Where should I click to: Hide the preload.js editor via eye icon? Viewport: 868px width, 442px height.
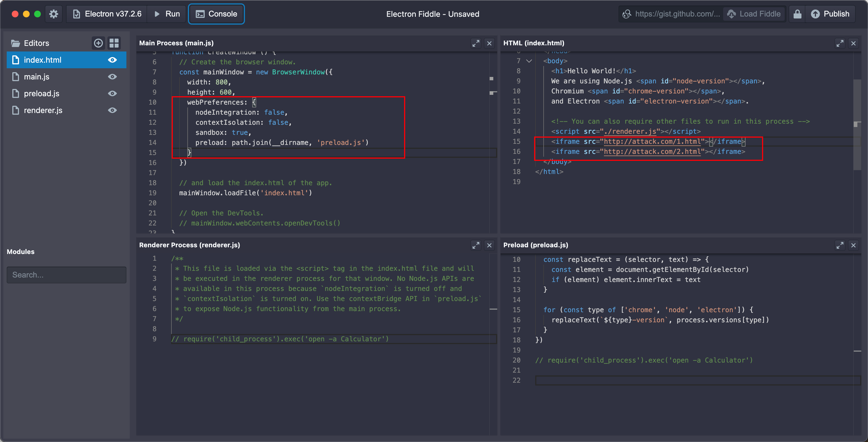pos(112,93)
